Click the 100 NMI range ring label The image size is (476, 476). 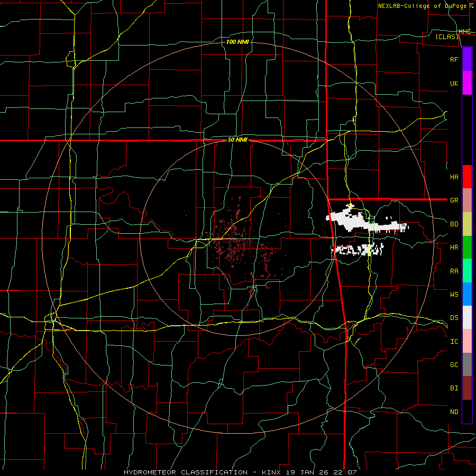coord(237,42)
